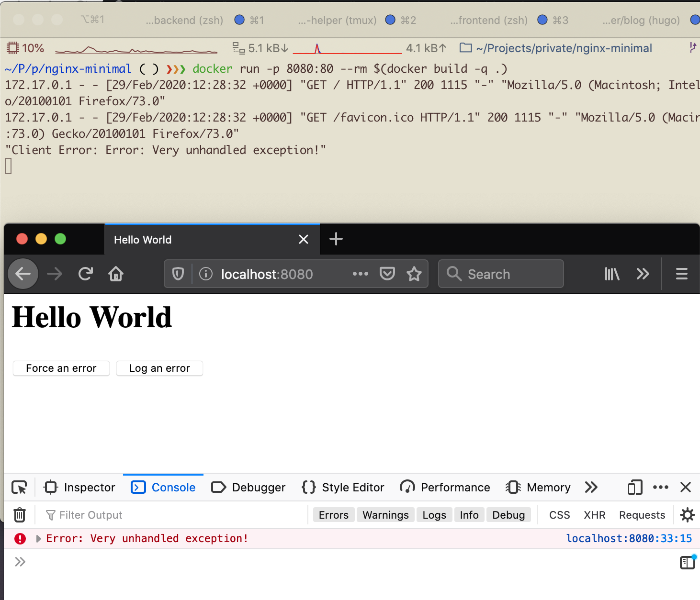Image resolution: width=700 pixels, height=600 pixels.
Task: Expand the unhandled exception error details
Action: click(x=38, y=538)
